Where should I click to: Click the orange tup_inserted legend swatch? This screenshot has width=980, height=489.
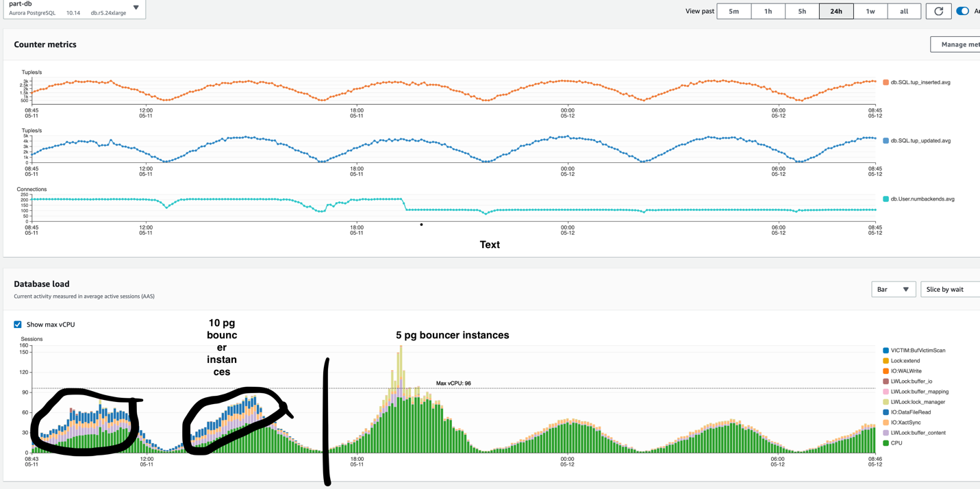coord(885,82)
